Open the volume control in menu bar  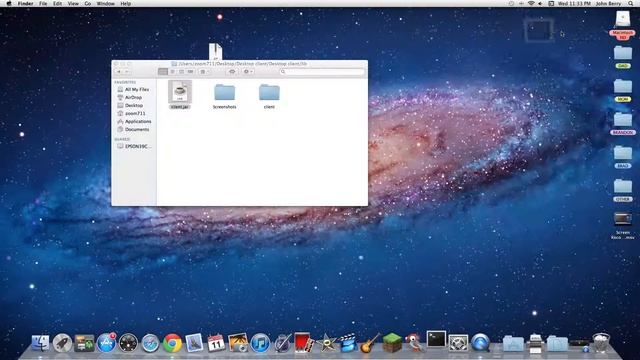point(540,3)
